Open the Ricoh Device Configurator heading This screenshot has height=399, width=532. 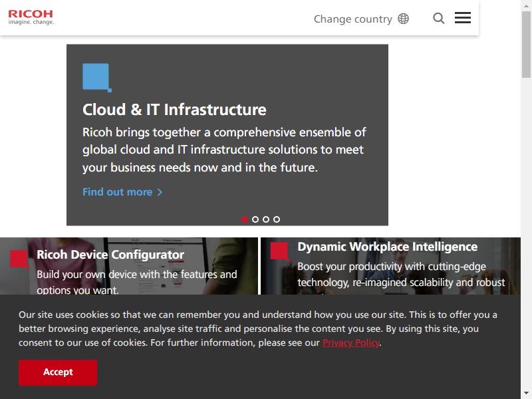coord(110,255)
